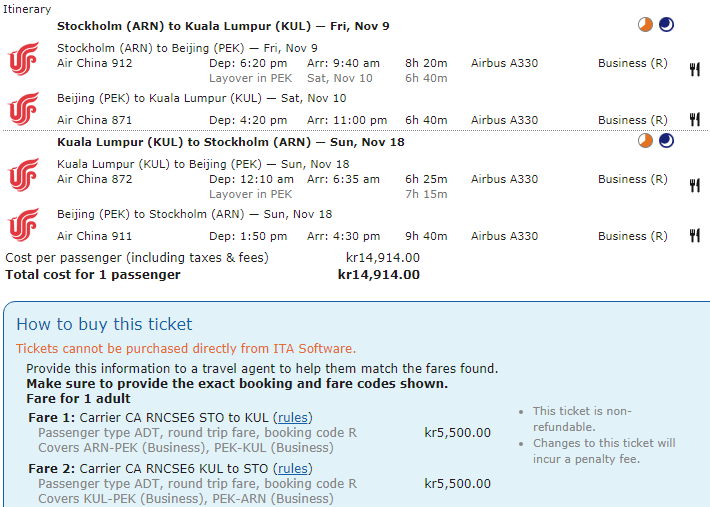Viewport: 710px width, 507px height.
Task: Click the meal icon for Air China 912
Action: [694, 69]
